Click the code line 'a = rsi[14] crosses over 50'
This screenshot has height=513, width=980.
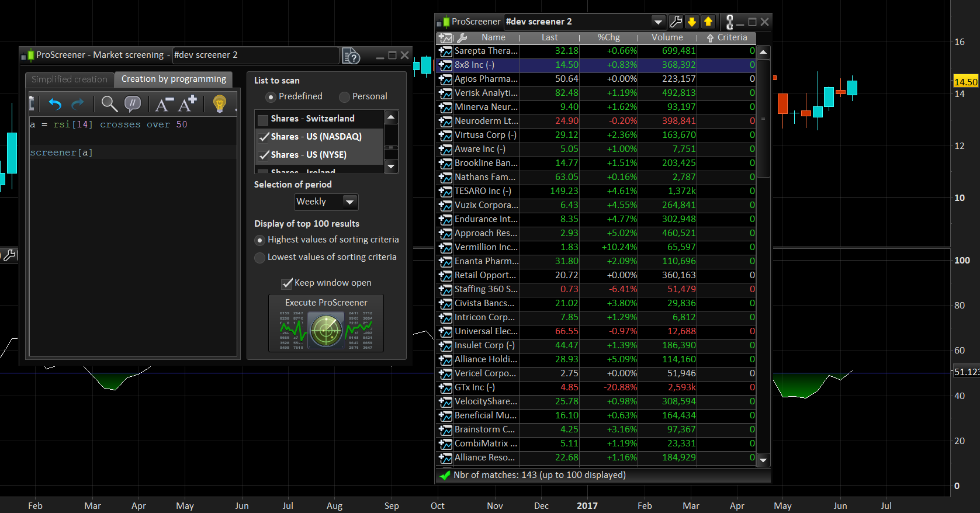(x=109, y=124)
